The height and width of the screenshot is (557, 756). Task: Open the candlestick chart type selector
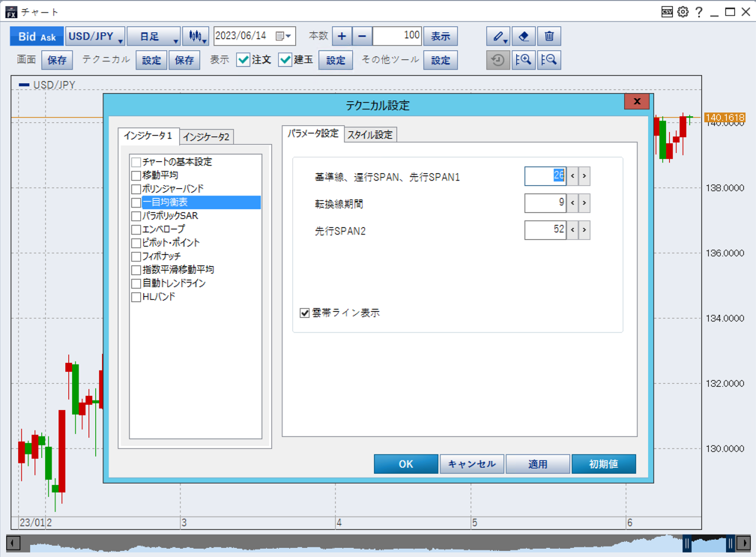click(196, 36)
